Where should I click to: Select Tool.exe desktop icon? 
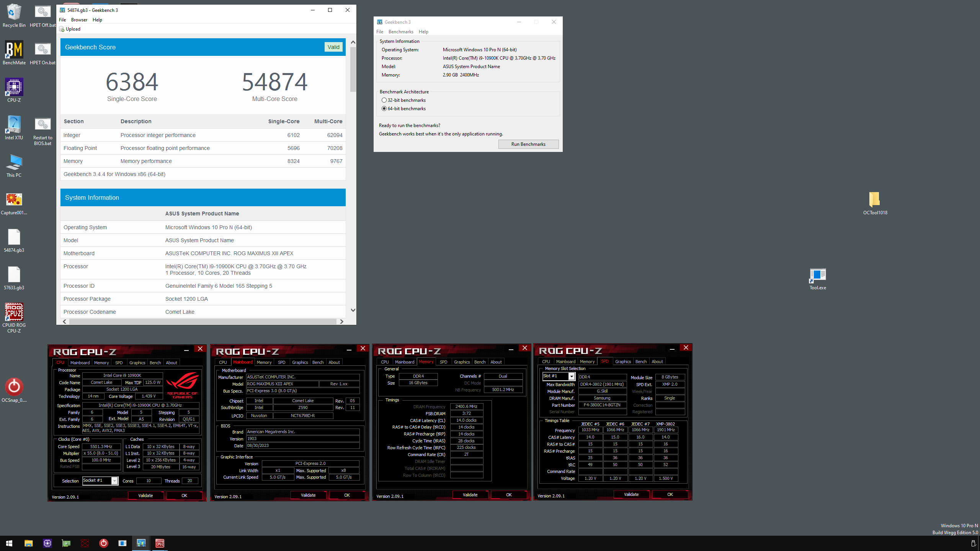(x=818, y=279)
